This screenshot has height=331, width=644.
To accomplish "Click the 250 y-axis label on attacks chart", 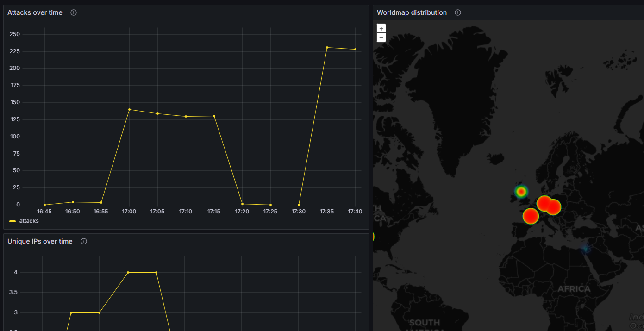I will click(x=14, y=34).
